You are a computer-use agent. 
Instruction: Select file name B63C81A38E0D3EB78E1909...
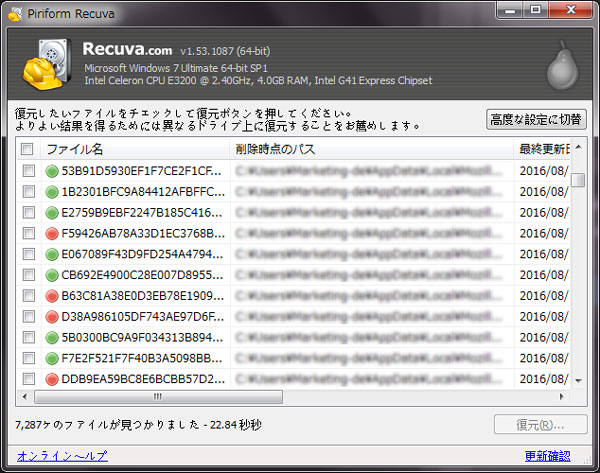tap(143, 295)
